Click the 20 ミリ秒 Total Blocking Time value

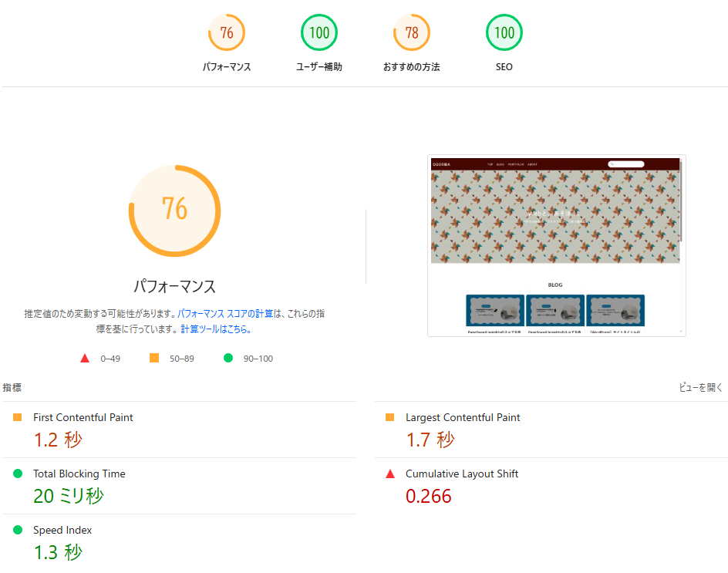[x=68, y=496]
